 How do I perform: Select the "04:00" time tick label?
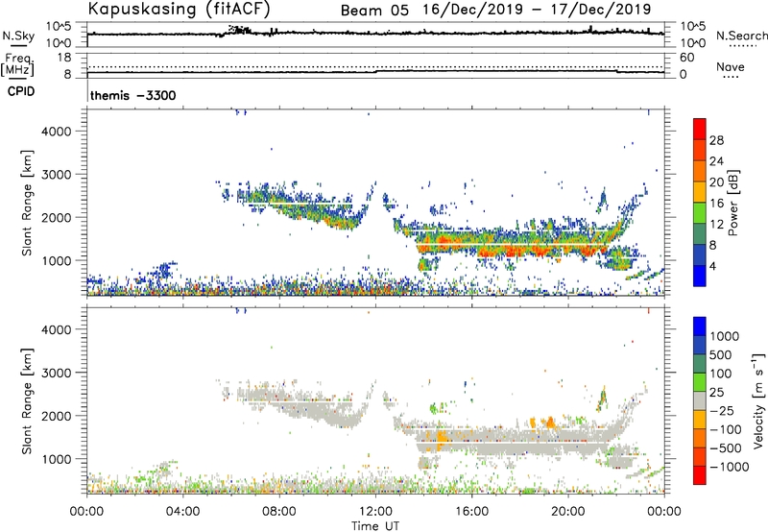182,512
